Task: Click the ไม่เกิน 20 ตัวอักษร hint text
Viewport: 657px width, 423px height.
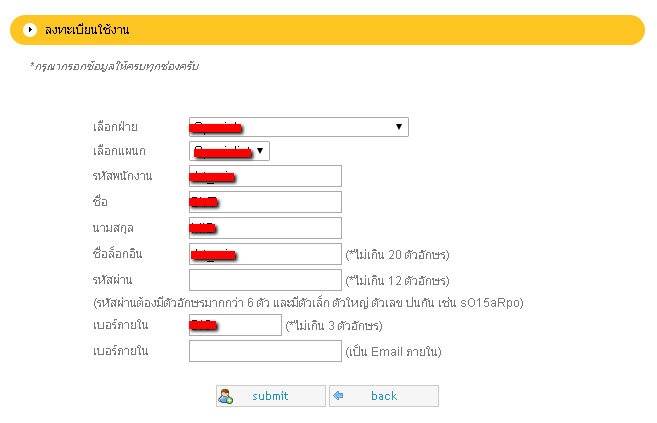Action: point(396,254)
